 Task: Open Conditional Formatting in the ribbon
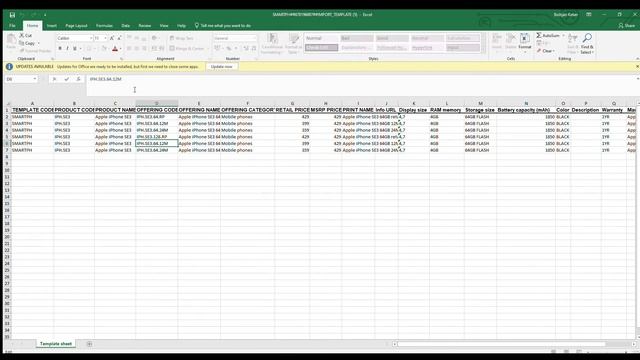[272, 44]
